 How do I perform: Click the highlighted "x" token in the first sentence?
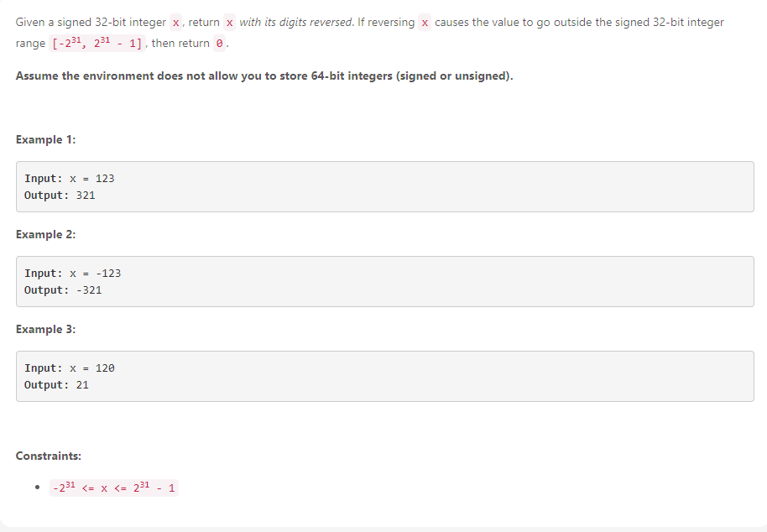point(175,22)
